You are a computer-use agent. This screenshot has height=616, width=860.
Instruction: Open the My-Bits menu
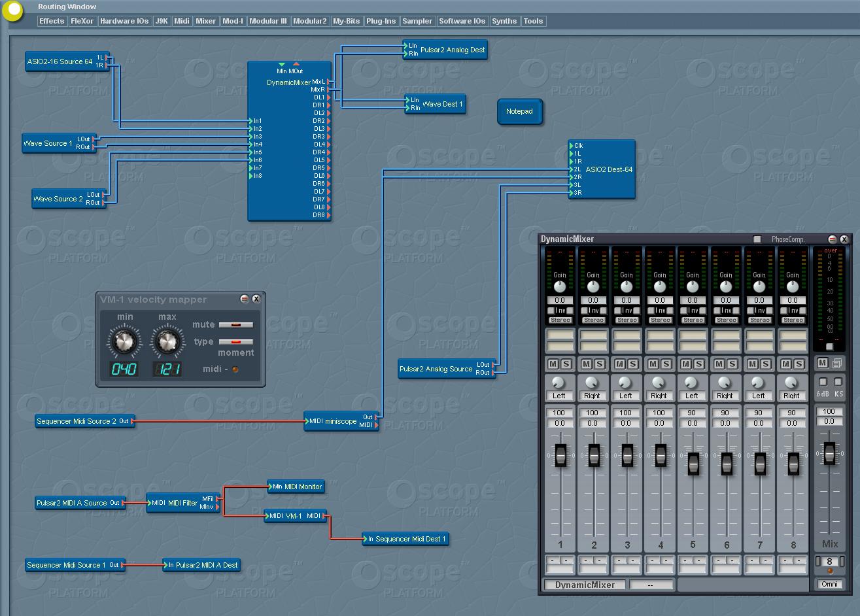pyautogui.click(x=347, y=21)
